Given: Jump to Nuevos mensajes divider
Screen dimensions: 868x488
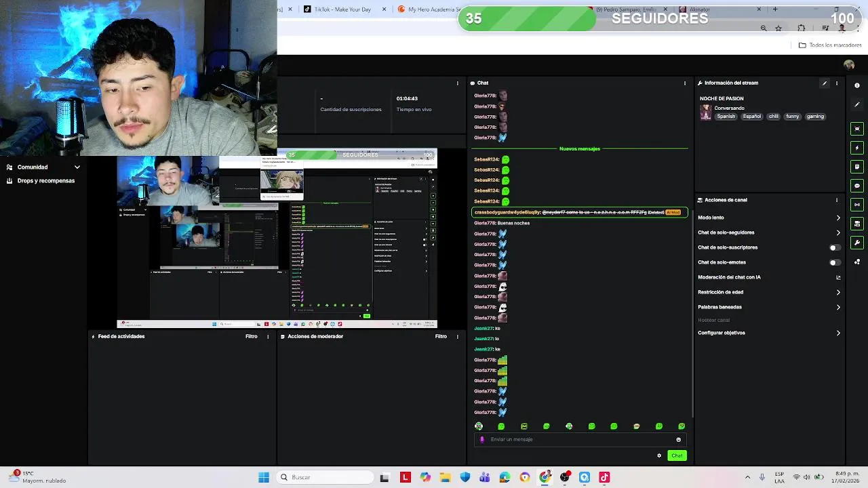Looking at the screenshot, I should (580, 148).
